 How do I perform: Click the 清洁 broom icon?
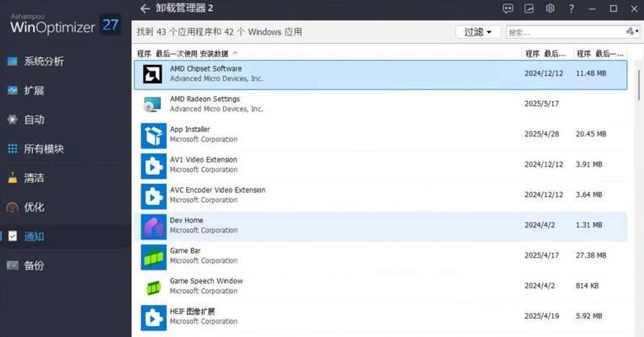[x=13, y=178]
